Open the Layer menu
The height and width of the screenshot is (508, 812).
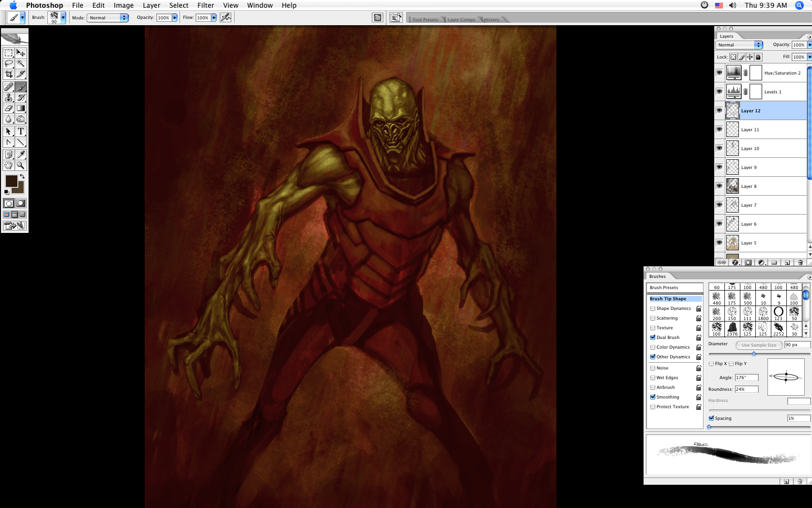point(151,5)
